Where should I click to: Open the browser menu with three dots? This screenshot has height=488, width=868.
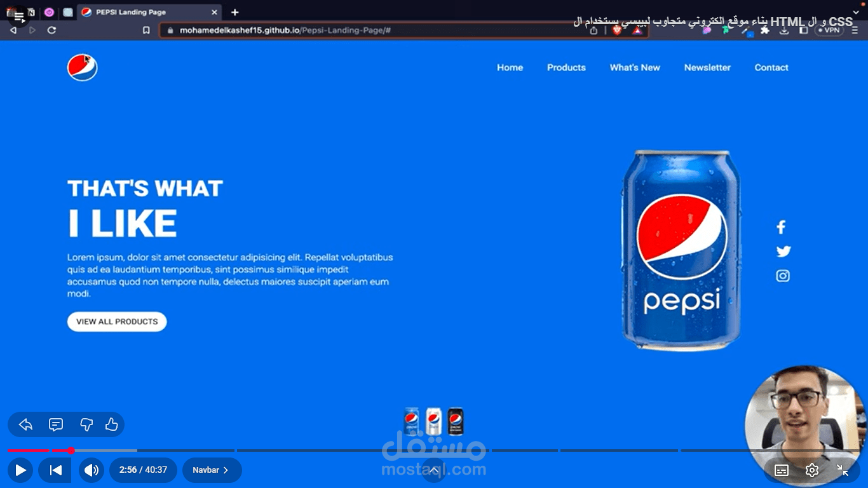click(x=856, y=30)
